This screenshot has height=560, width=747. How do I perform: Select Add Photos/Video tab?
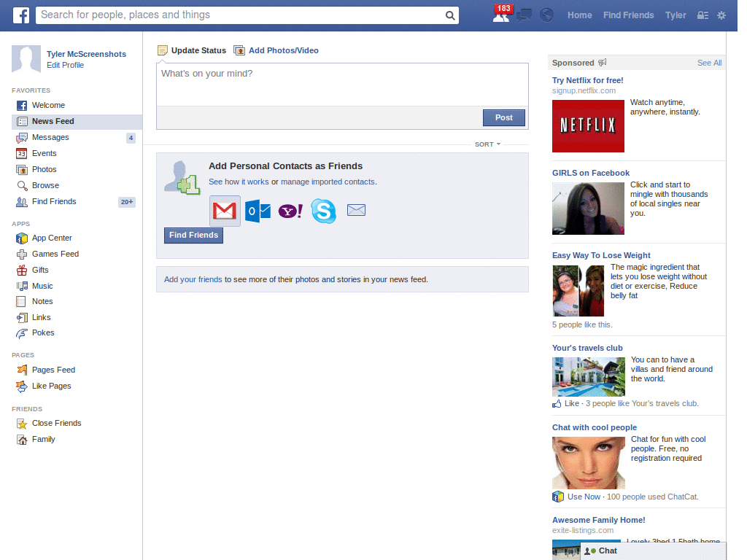pos(276,50)
